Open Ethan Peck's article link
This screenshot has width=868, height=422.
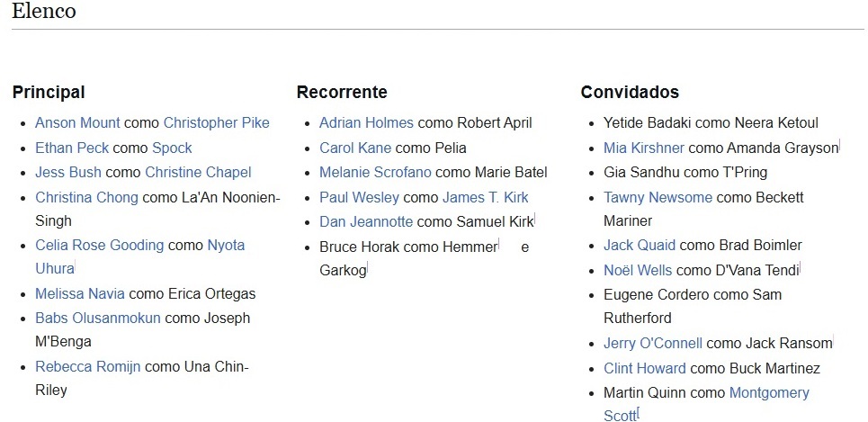pos(72,148)
